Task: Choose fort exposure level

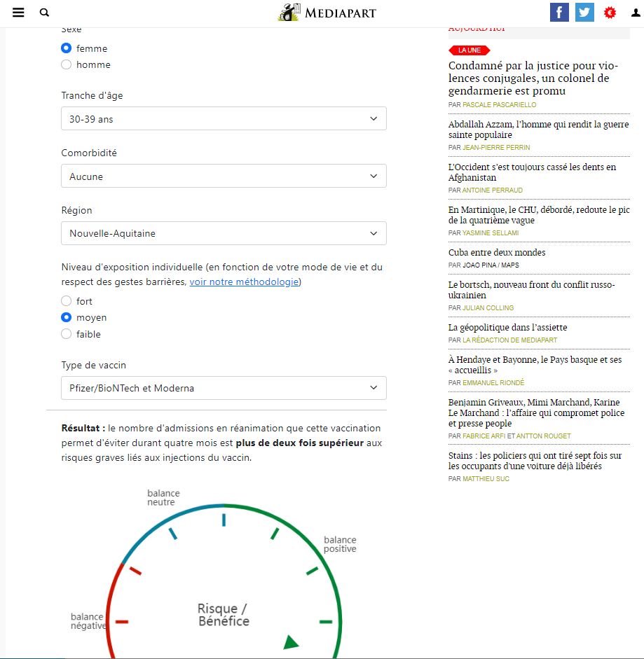Action: (x=66, y=301)
